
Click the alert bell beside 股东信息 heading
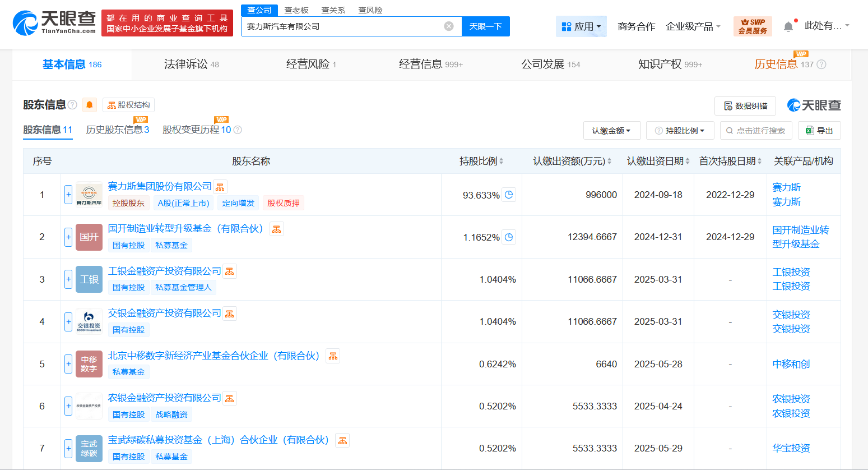click(89, 105)
